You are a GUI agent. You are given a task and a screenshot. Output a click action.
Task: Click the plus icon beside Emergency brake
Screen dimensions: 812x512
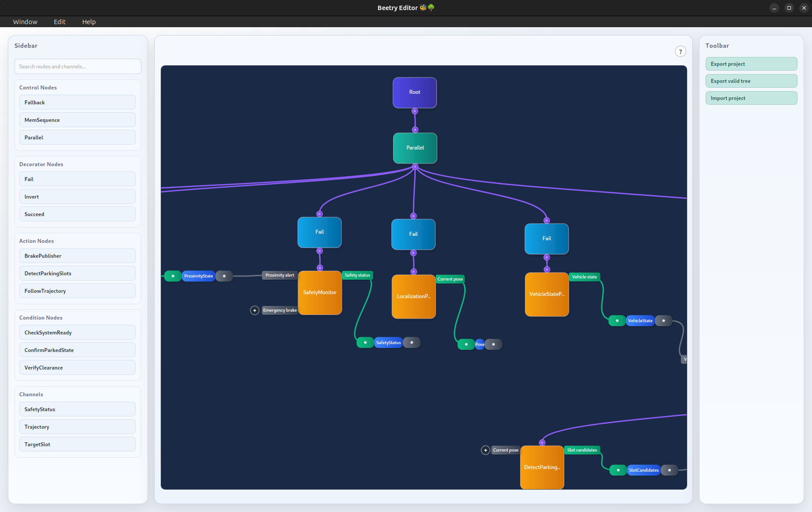click(x=254, y=310)
